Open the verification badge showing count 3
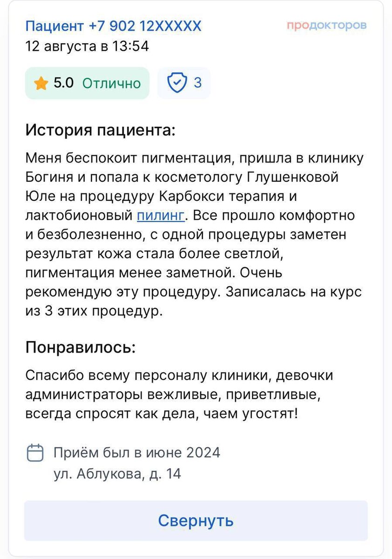The image size is (392, 559). point(183,83)
